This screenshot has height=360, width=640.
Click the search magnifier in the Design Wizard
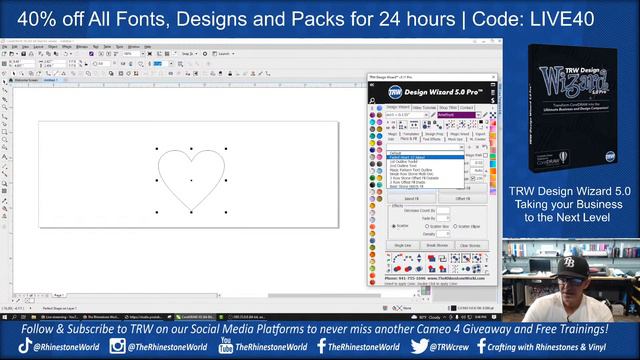tap(372, 100)
